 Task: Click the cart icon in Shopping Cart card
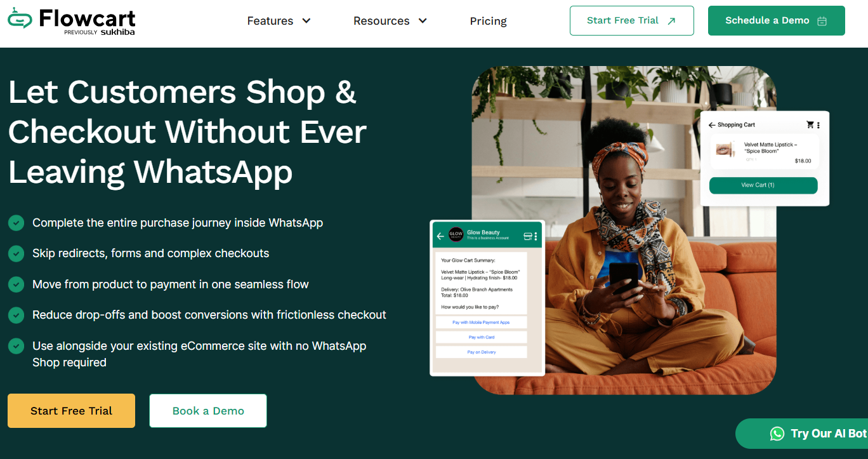pyautogui.click(x=810, y=125)
